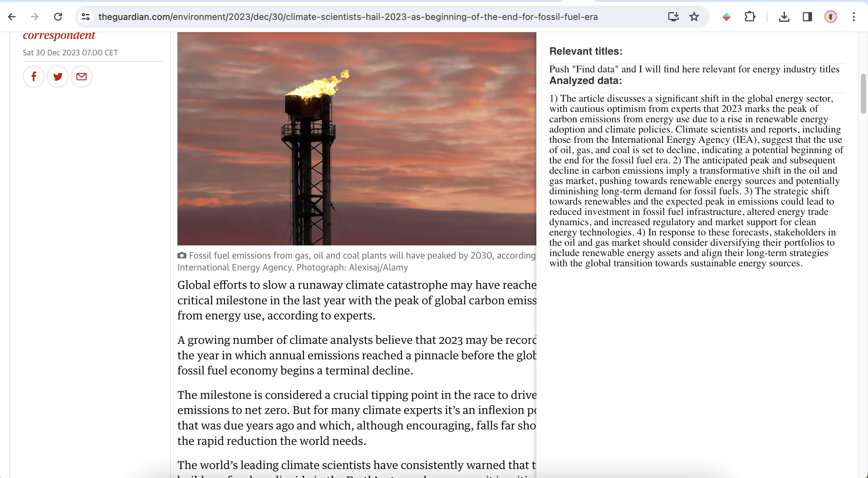Click the install app icon in address bar
Screen dimensions: 868x478
point(673,16)
